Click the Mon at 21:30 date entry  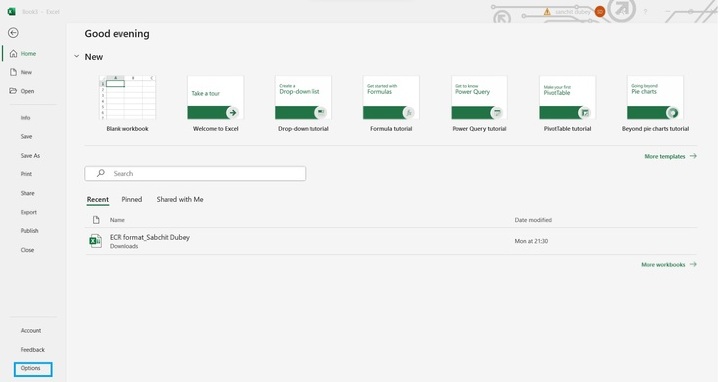(531, 241)
